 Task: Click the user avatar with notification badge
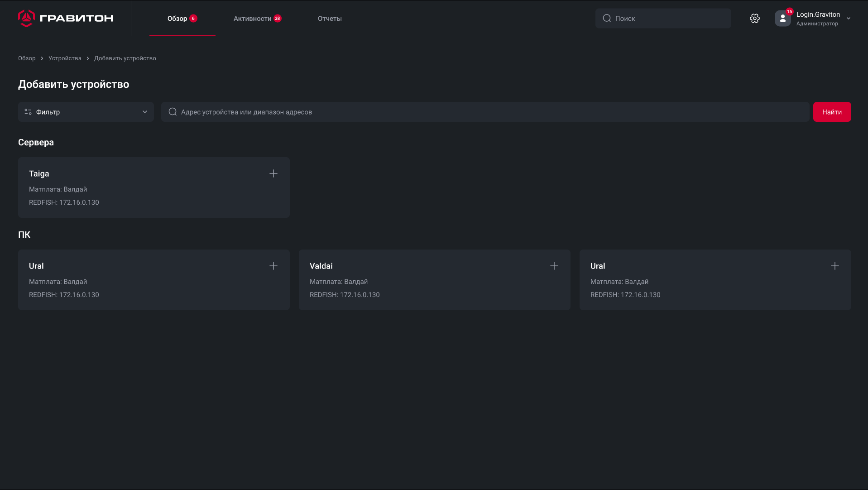tap(782, 19)
